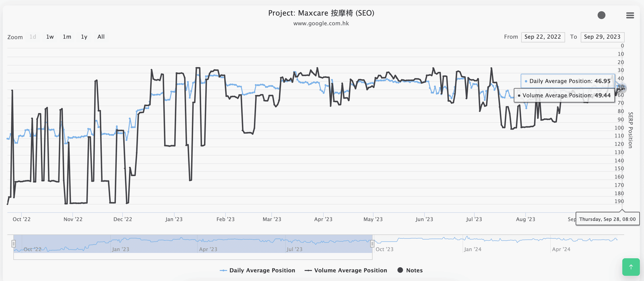Screen dimensions: 644x281
Task: Click the chart title Project: Maxcare
Action: pos(321,13)
